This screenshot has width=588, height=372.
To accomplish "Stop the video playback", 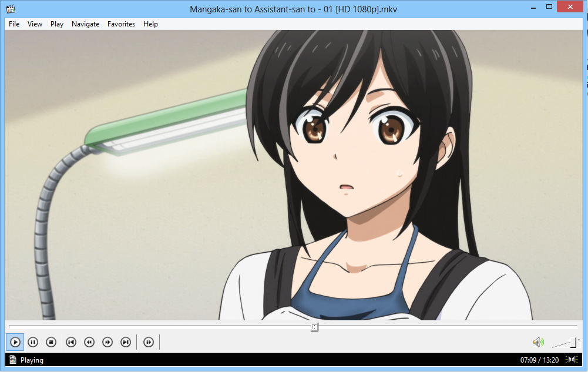I will coord(51,342).
